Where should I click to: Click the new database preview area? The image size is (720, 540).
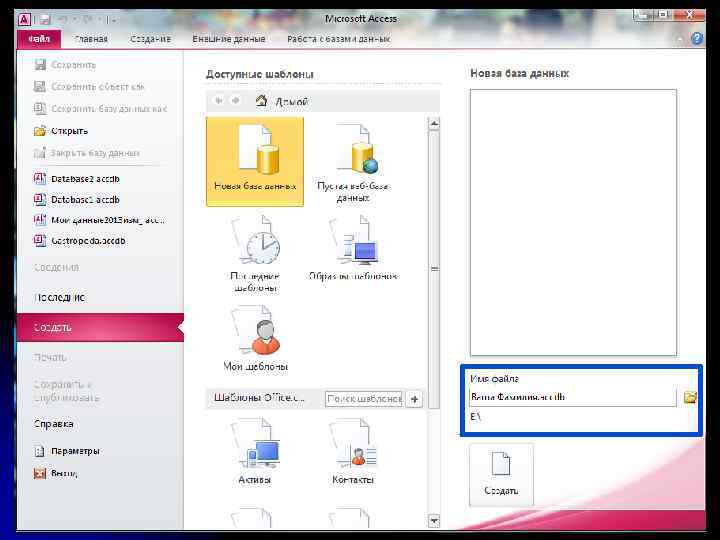coord(573,223)
